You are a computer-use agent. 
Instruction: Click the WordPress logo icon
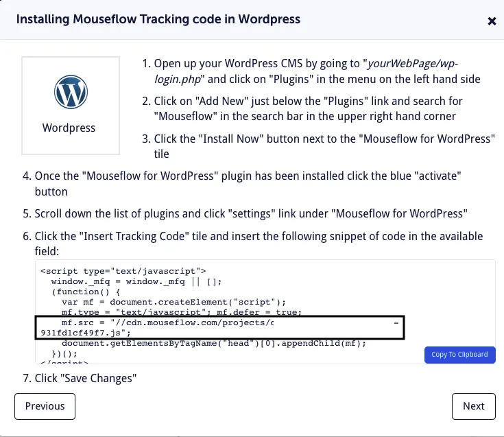pos(71,93)
